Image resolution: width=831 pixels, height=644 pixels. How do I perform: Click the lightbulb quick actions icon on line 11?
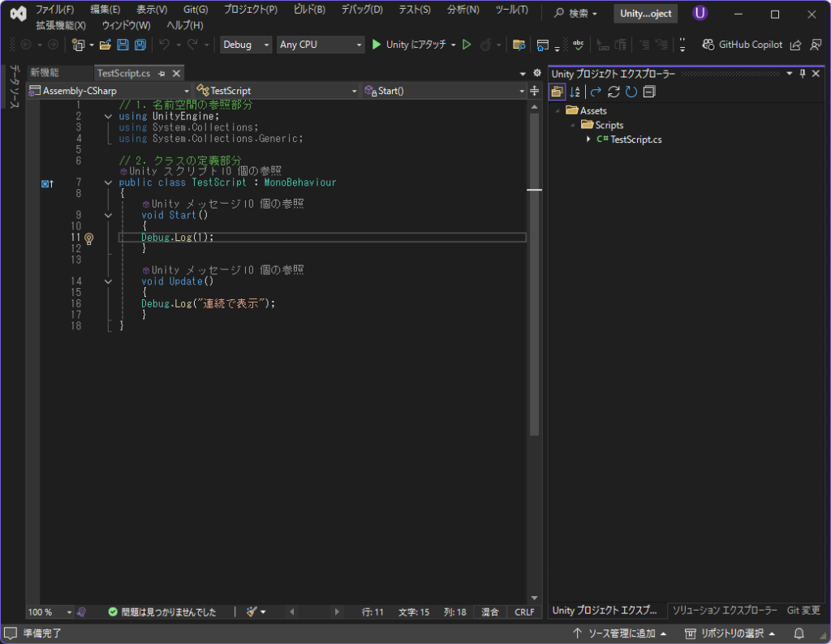click(89, 238)
